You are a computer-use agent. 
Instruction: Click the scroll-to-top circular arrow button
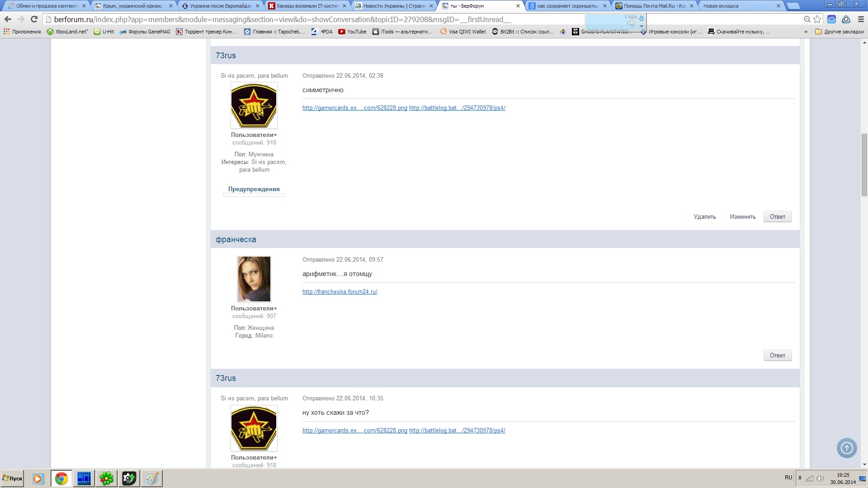(x=847, y=448)
